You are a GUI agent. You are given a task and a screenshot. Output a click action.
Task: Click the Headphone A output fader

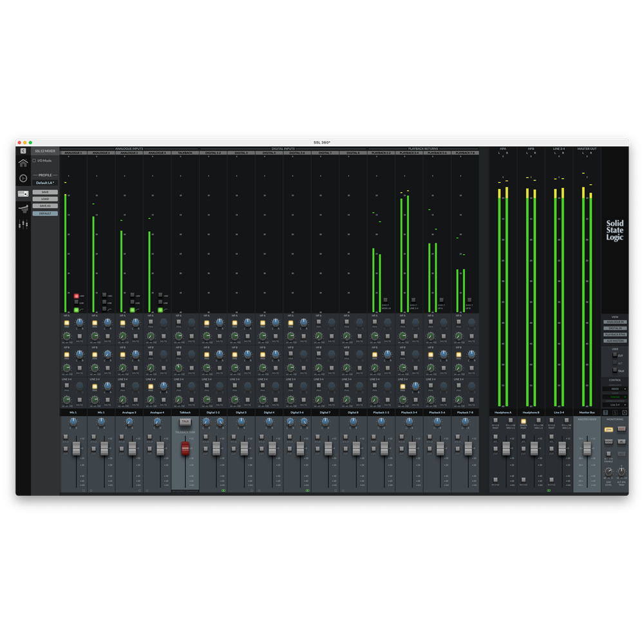[x=506, y=449]
